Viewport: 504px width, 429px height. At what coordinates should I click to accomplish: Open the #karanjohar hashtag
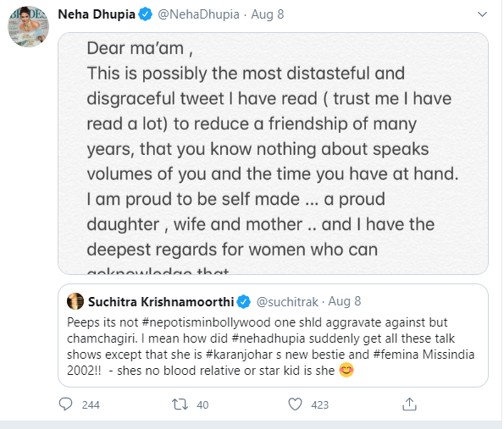coord(239,355)
